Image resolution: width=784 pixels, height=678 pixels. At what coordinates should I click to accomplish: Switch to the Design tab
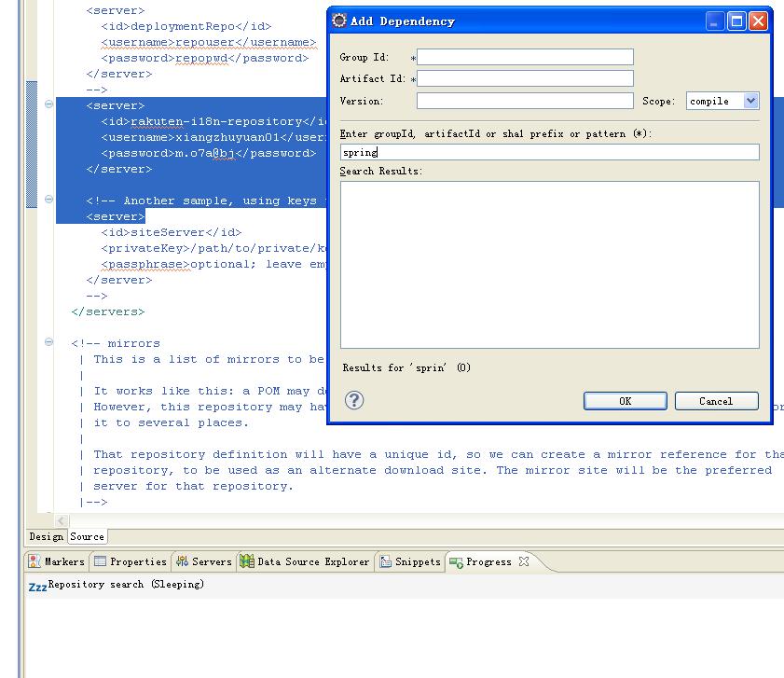click(x=46, y=536)
